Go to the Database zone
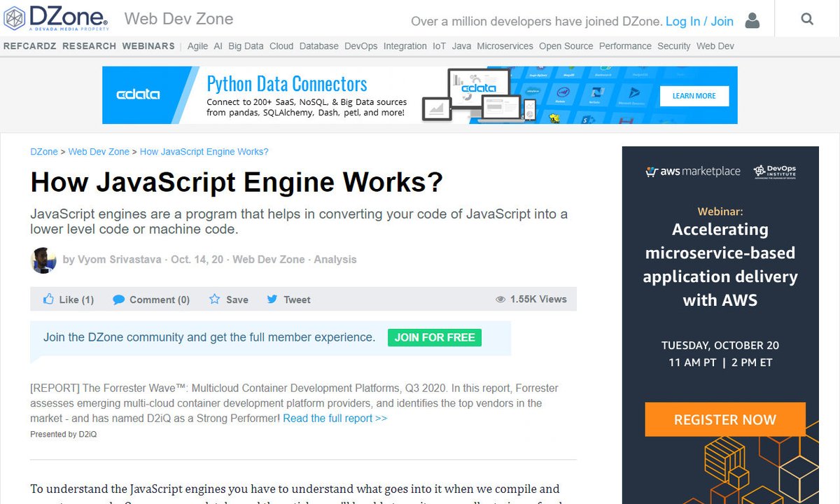840x504 pixels. pyautogui.click(x=319, y=46)
